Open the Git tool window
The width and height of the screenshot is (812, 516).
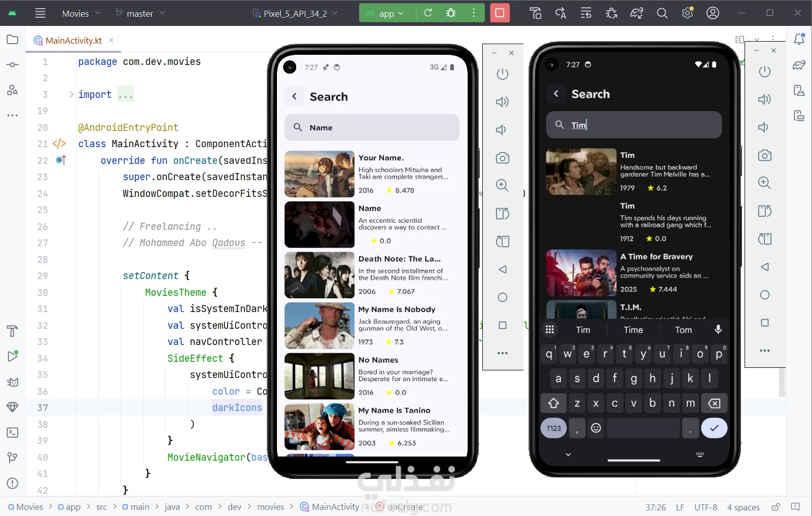pos(12,458)
